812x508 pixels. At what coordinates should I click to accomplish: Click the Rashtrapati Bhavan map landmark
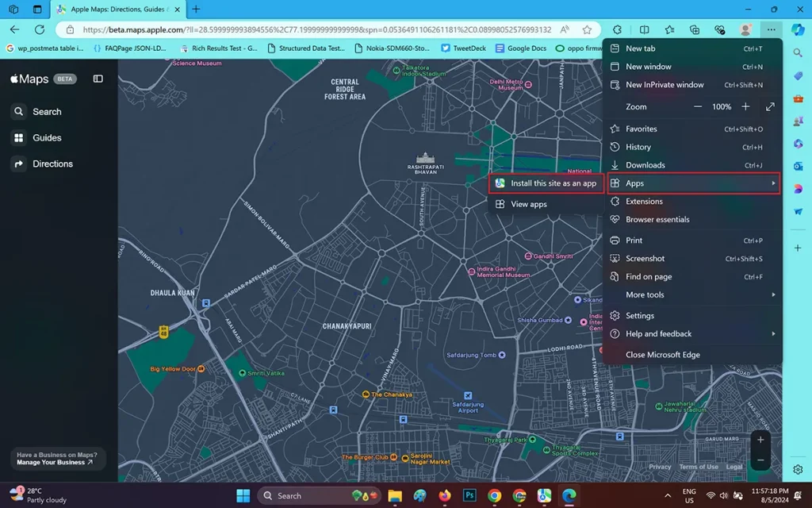point(425,162)
